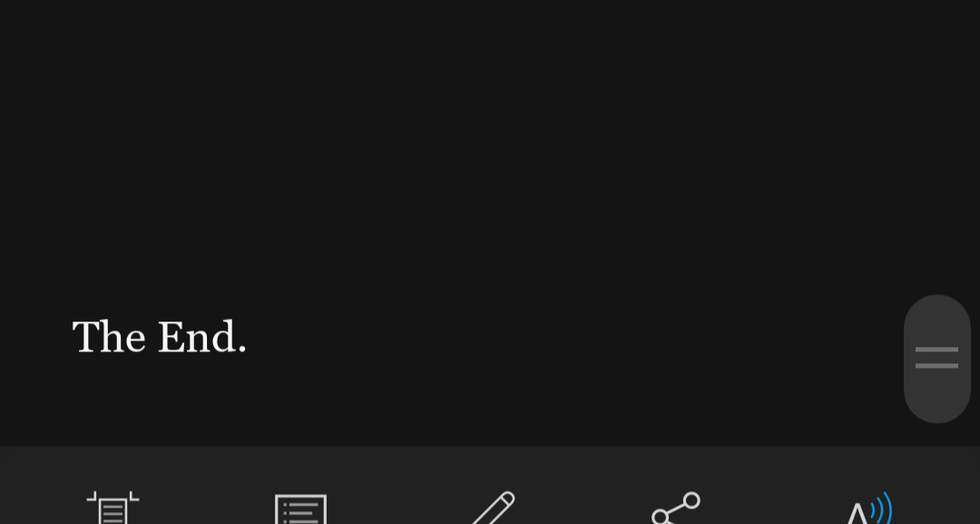Viewport: 980px width, 524px height.
Task: Enable the voice reading feature with sound waves
Action: (868, 508)
